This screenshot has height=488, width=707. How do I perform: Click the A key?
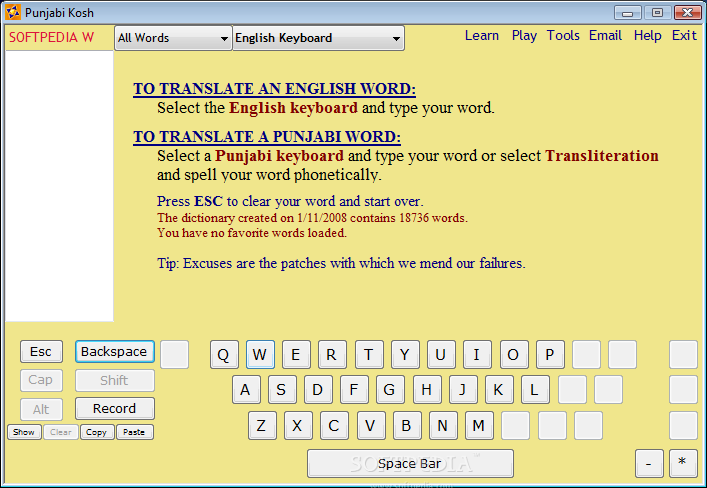246,390
